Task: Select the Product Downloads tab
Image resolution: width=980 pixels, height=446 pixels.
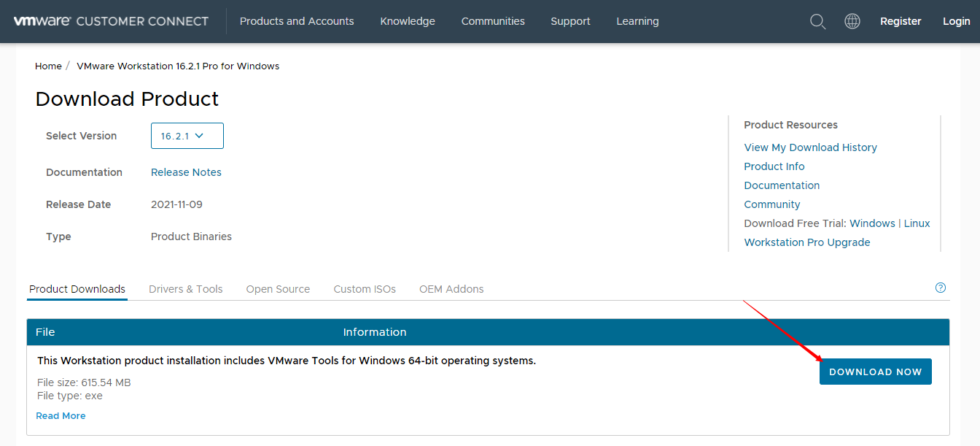Action: [x=77, y=289]
